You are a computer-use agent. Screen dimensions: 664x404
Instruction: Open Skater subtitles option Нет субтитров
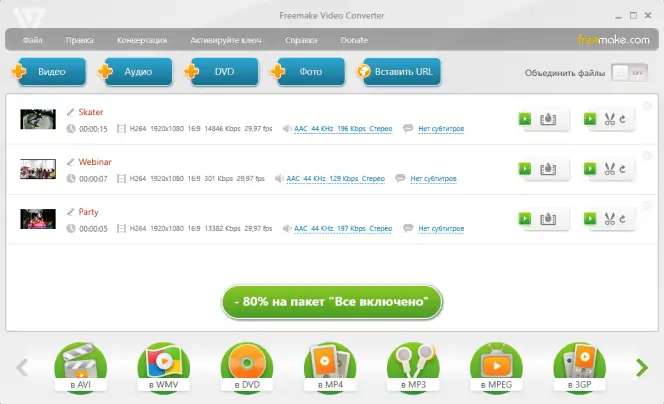tap(441, 129)
